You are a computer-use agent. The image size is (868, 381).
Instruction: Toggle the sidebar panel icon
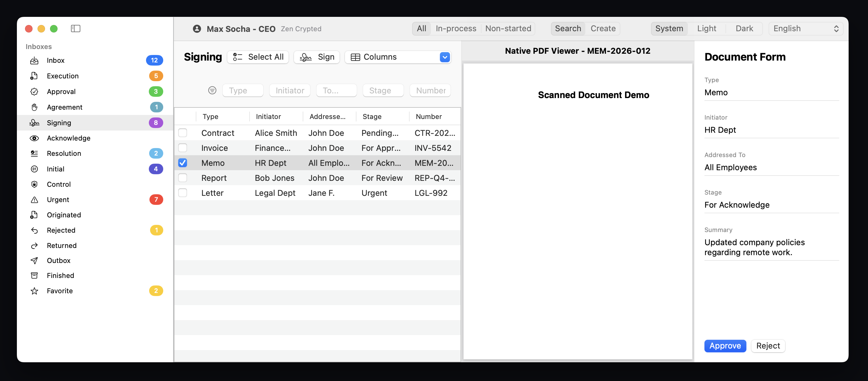(x=75, y=29)
